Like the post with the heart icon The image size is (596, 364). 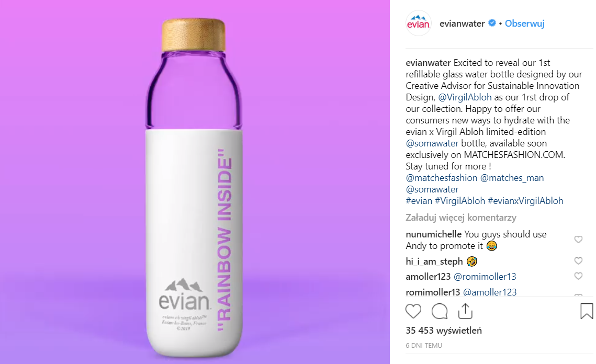click(413, 311)
